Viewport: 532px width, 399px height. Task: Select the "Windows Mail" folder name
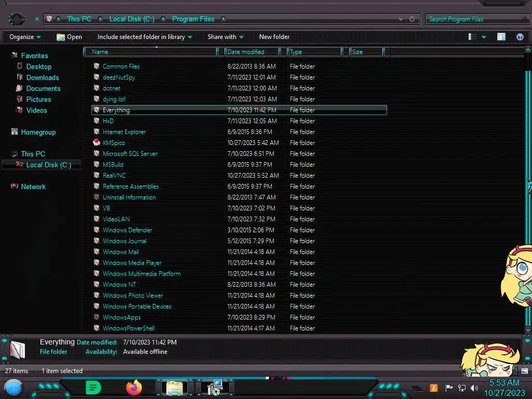pos(121,252)
